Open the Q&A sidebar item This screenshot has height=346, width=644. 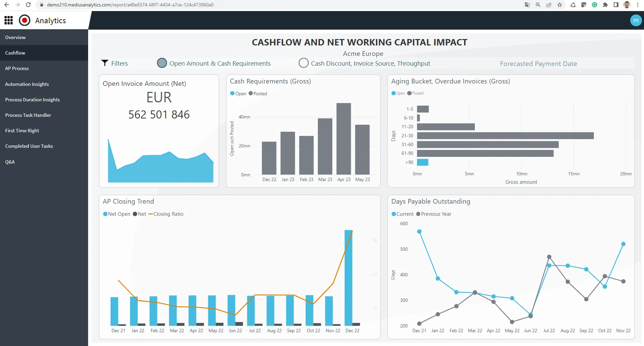pos(44,162)
